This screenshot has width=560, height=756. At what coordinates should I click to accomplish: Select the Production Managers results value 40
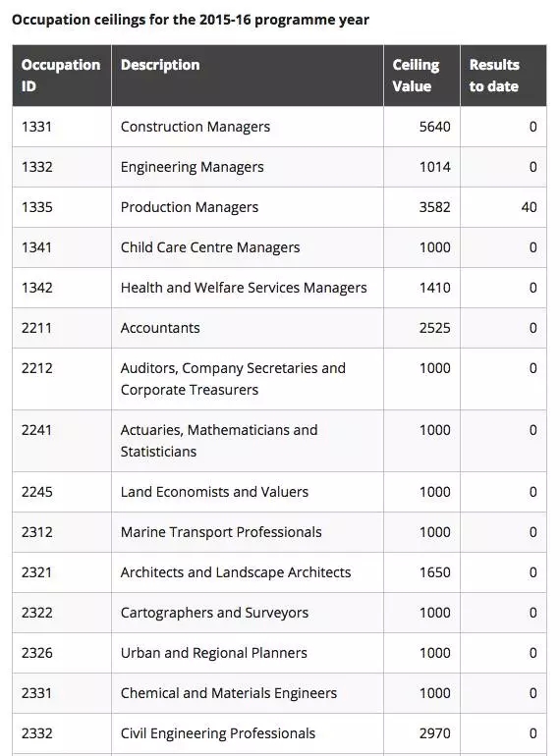click(529, 207)
